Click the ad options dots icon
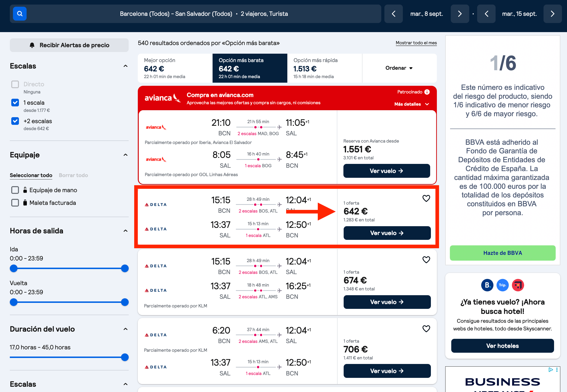Image resolution: width=567 pixels, height=392 pixels. click(x=557, y=370)
